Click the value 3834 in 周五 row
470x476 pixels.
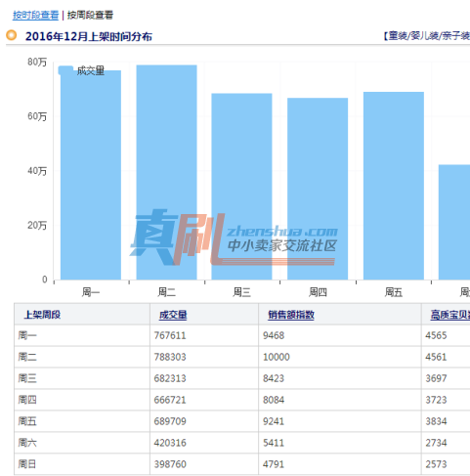(436, 421)
